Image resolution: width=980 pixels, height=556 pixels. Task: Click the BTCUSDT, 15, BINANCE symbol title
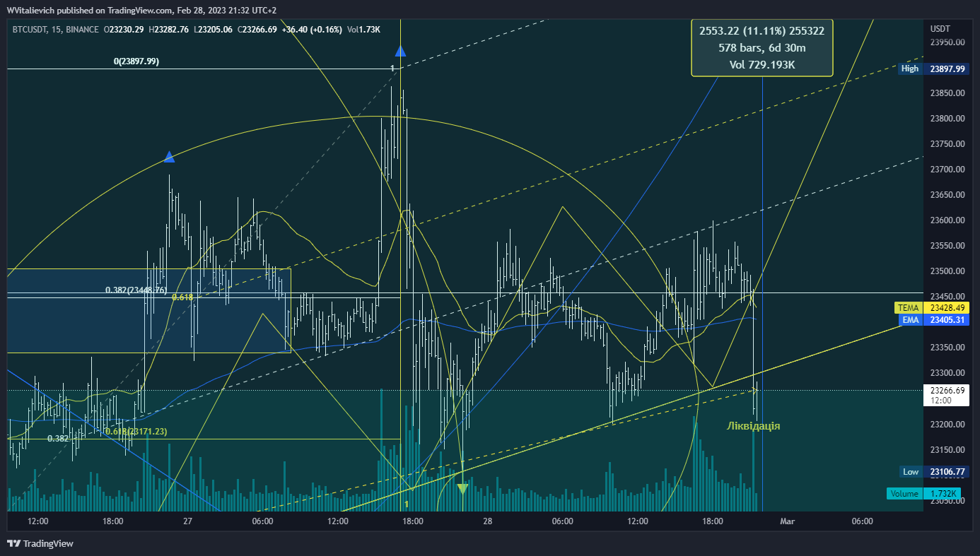[55, 30]
